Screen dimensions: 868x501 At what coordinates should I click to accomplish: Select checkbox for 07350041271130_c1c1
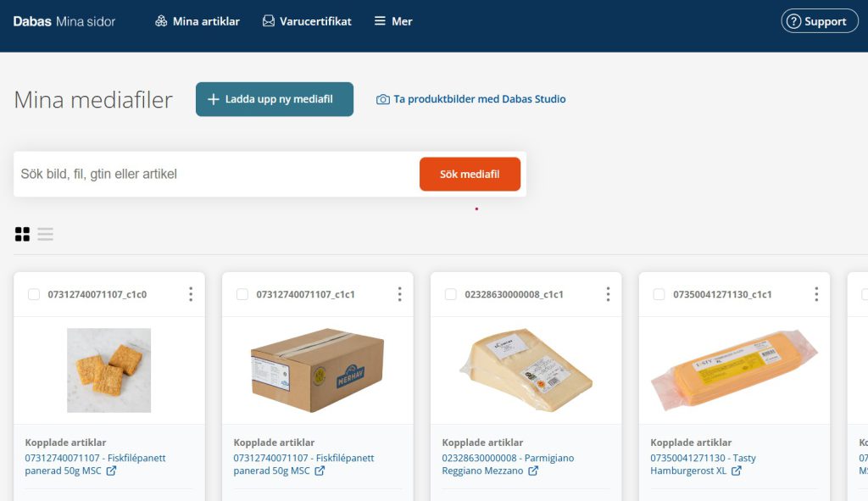659,294
